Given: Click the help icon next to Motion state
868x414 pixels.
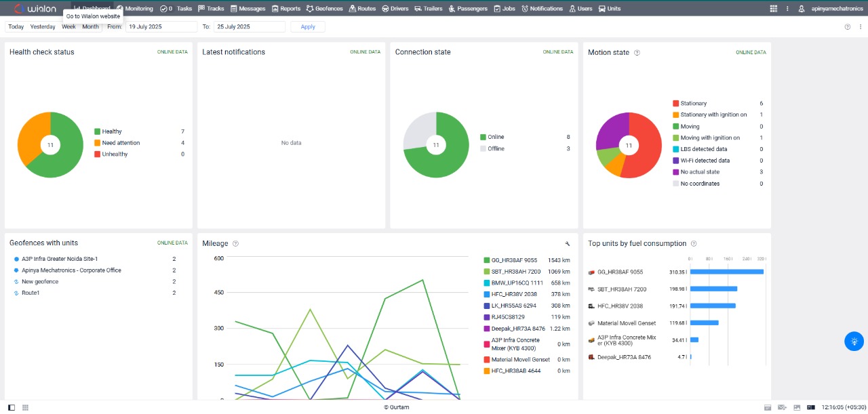Looking at the screenshot, I should (x=637, y=53).
